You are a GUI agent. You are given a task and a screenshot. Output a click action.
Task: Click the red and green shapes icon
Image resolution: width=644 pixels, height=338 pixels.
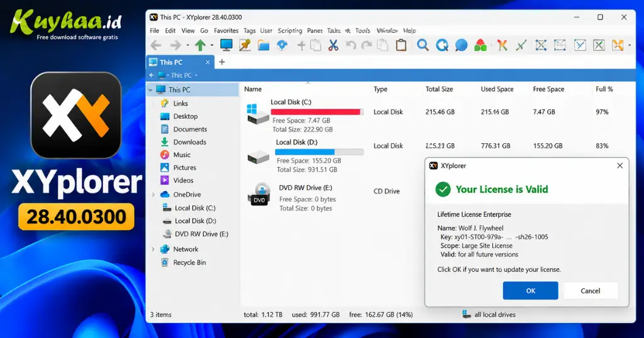[480, 45]
